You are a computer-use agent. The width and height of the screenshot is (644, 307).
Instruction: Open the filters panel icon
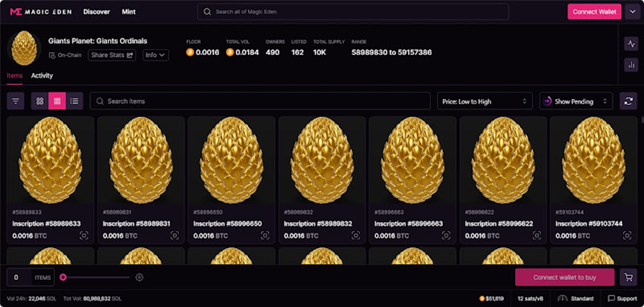(16, 101)
